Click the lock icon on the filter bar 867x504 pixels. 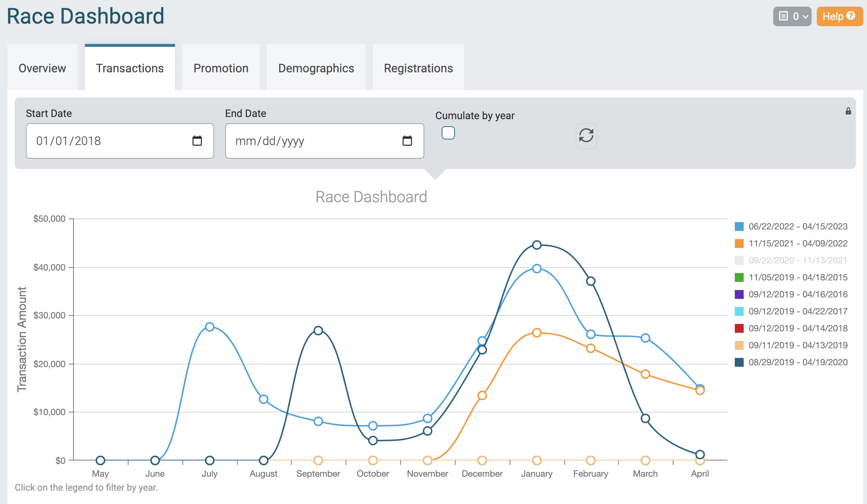848,111
